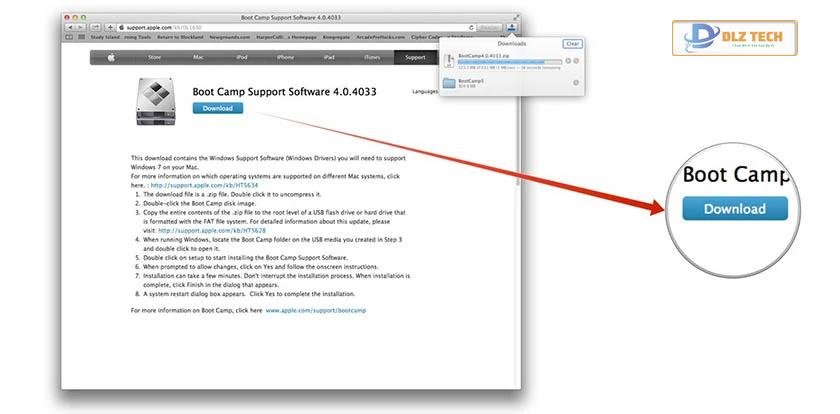Open the Newgrounds.com bookmark
The height and width of the screenshot is (414, 840).
click(230, 37)
